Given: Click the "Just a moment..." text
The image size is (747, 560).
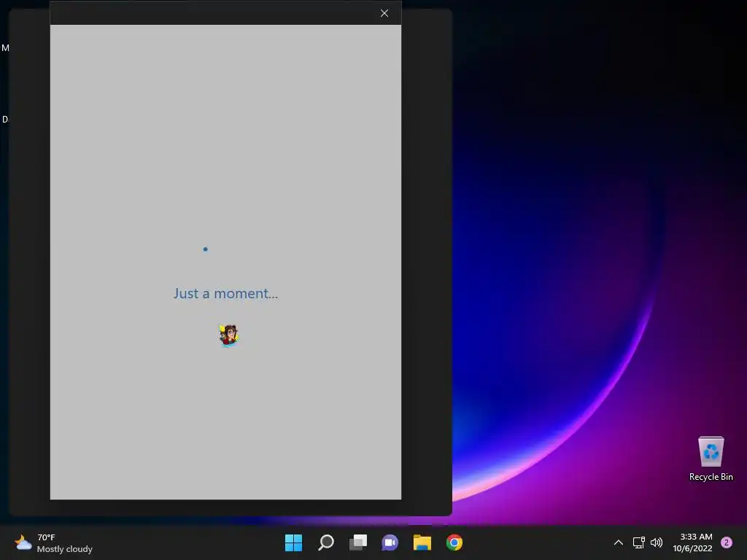Looking at the screenshot, I should coord(225,293).
